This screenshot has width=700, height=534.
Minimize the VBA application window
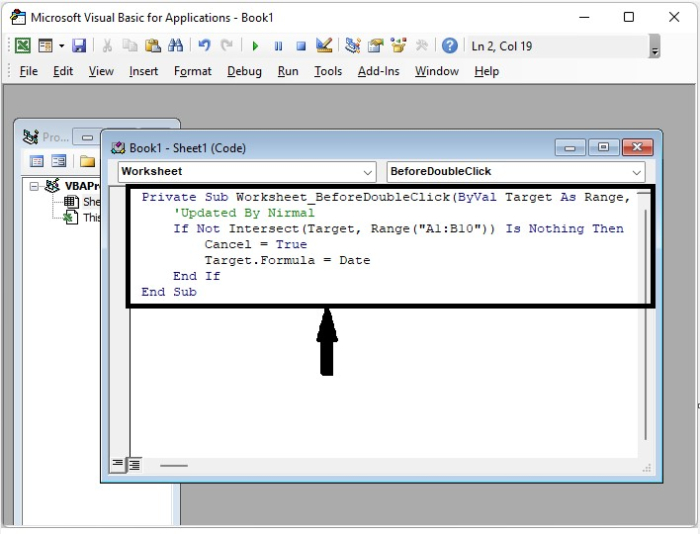click(x=584, y=17)
